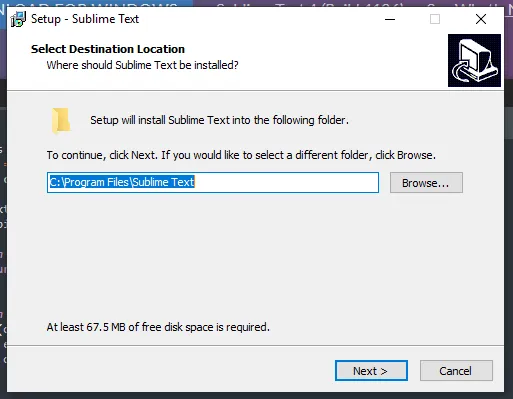Click 'Where should Sublime Text be installed?' text

coord(142,65)
